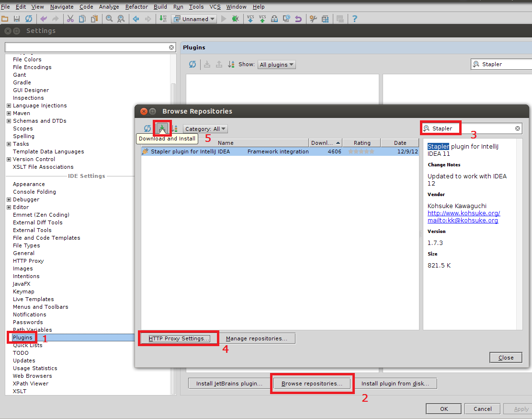Open the http://www.kohsuke.org/ vendor link
532x419 pixels.
pos(464,213)
